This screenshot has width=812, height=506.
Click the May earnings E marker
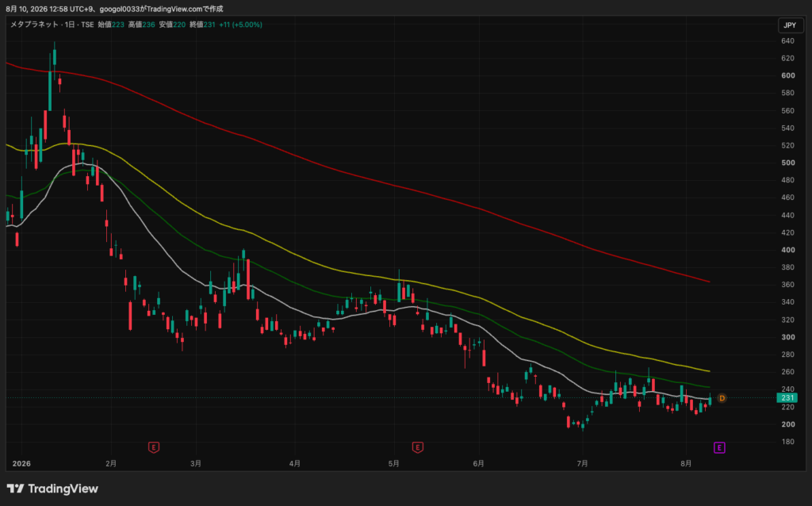point(417,447)
